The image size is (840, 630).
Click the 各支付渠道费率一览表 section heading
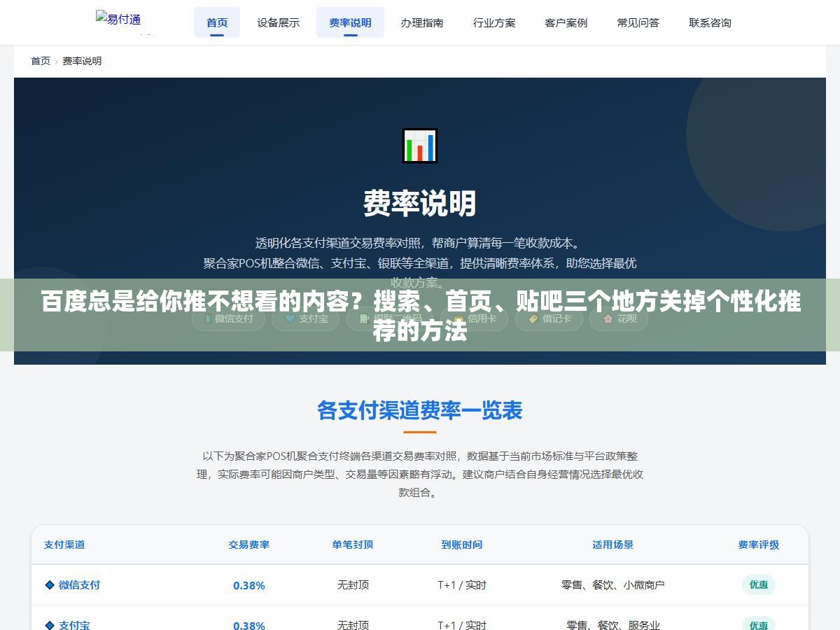click(x=420, y=410)
